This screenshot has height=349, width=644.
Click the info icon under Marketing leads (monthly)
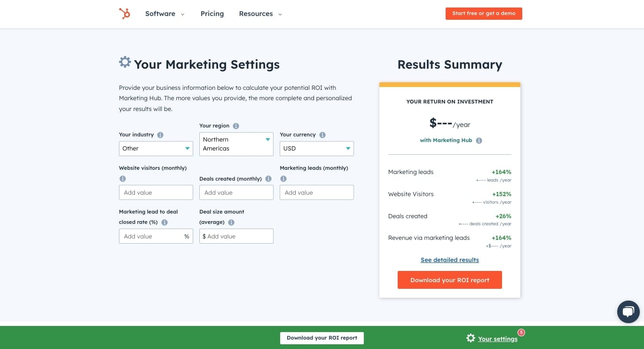[283, 179]
